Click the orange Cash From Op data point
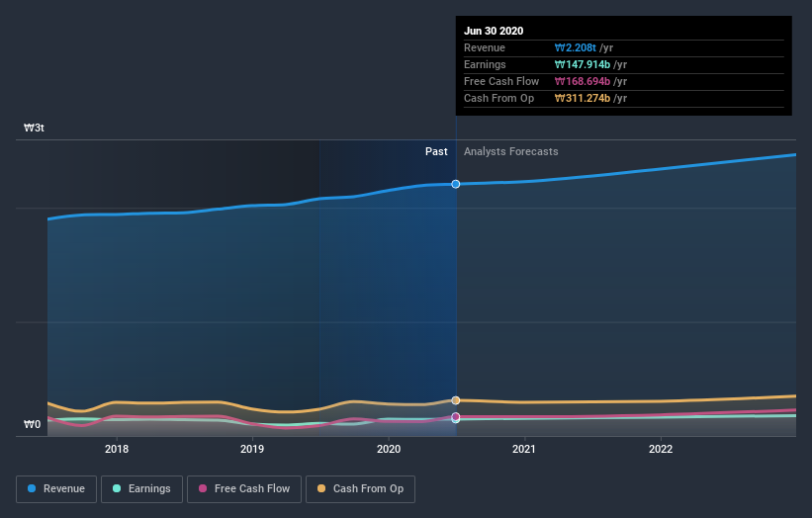The height and width of the screenshot is (518, 812). click(456, 400)
